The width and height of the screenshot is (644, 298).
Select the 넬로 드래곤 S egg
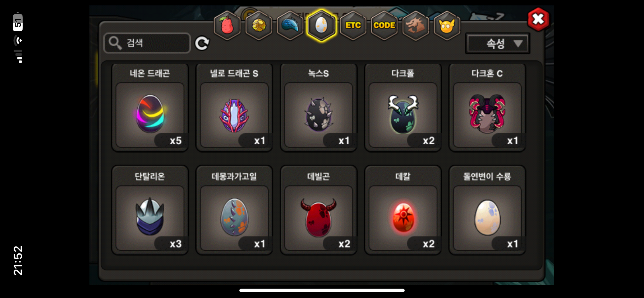pyautogui.click(x=234, y=108)
